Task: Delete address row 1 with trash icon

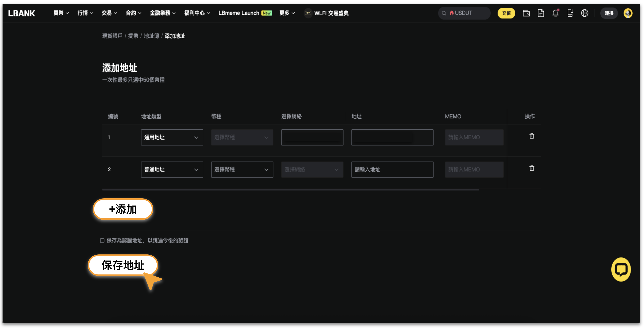Action: point(531,136)
